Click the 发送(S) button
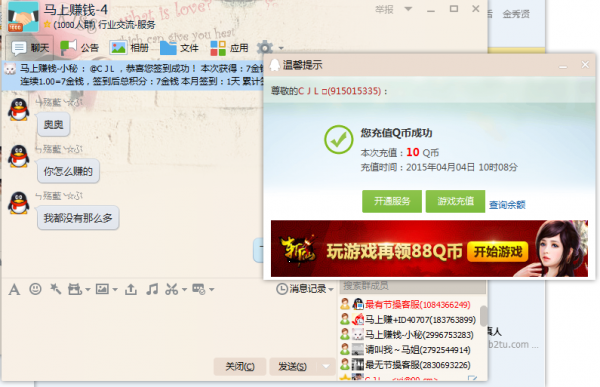 pyautogui.click(x=293, y=366)
